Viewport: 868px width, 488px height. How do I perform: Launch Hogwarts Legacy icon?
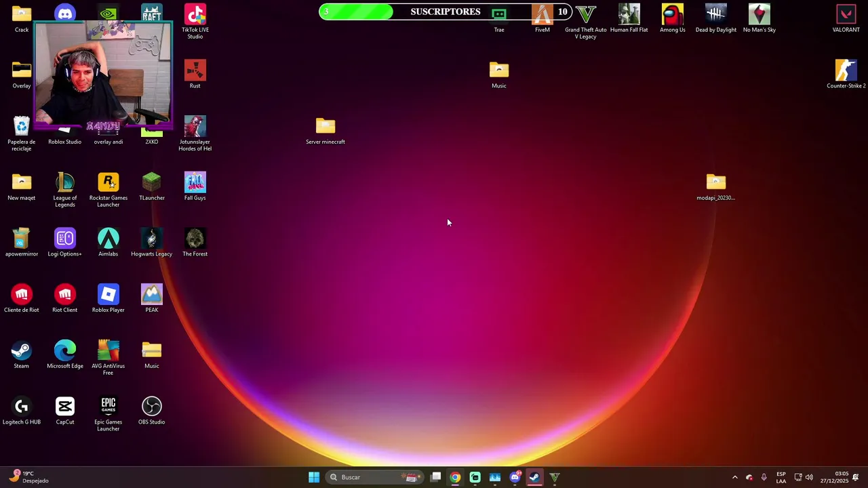coord(152,243)
